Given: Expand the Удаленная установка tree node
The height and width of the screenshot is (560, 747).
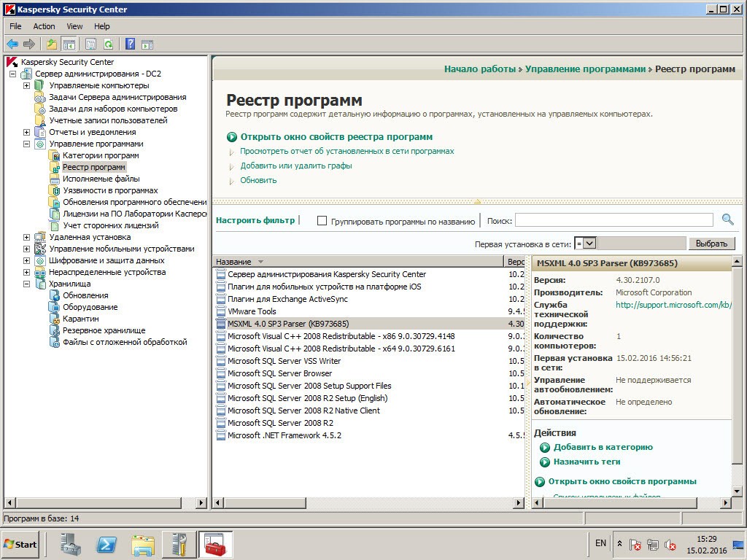Looking at the screenshot, I should pos(26,237).
